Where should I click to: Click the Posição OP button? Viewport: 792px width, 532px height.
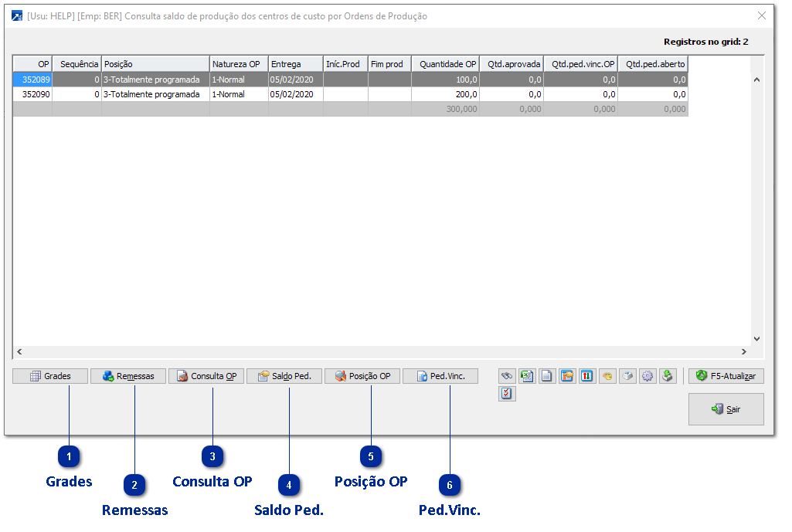pos(362,376)
